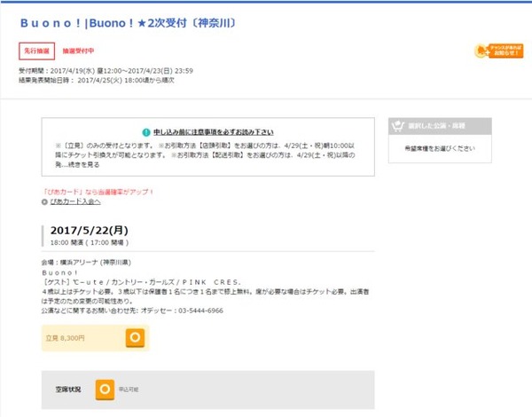Image resolution: width=532 pixels, height=417 pixels.
Task: Select the 立見 8,300円 seat type box
Action: click(x=96, y=338)
